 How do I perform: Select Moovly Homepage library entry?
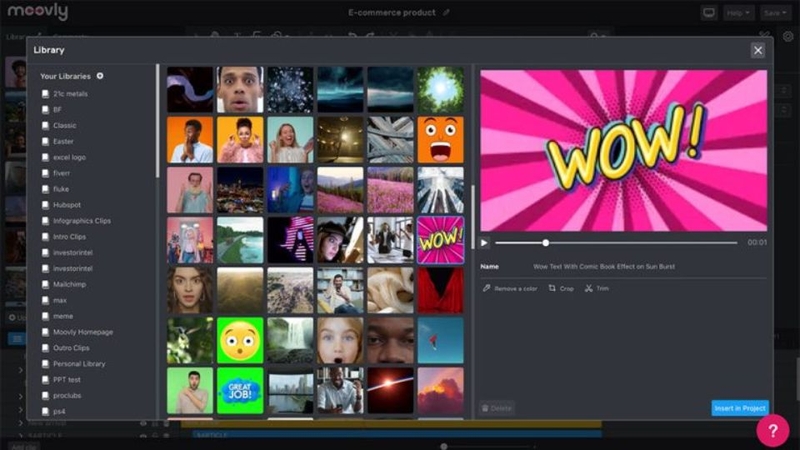(83, 332)
